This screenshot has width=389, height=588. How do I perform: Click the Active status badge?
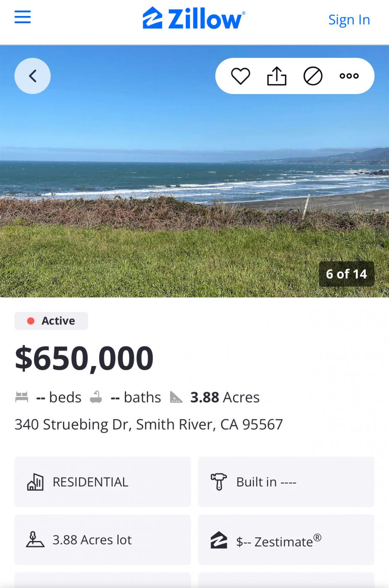coord(51,321)
